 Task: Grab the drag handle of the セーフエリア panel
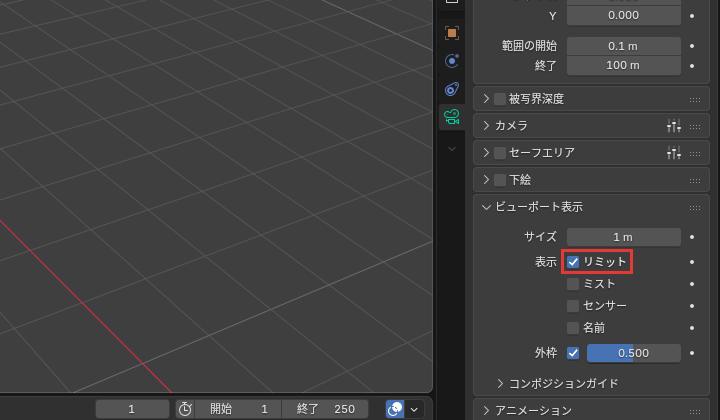pos(695,153)
